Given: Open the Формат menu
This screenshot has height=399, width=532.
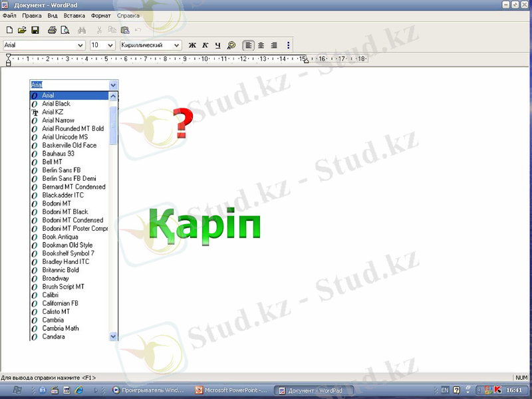Looking at the screenshot, I should pyautogui.click(x=100, y=15).
